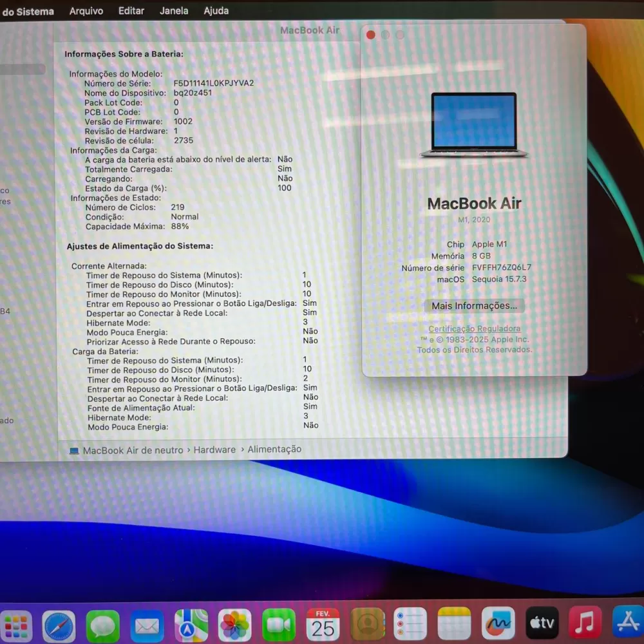This screenshot has width=644, height=644.
Task: Open the Editar menu
Action: [x=131, y=11]
